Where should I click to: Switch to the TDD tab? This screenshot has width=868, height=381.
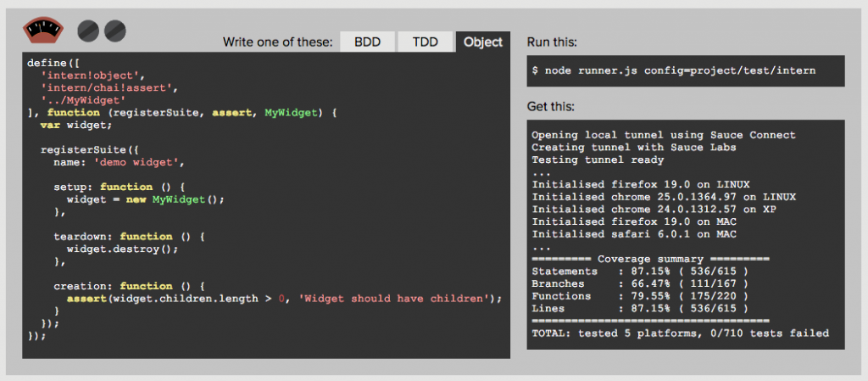(x=426, y=42)
